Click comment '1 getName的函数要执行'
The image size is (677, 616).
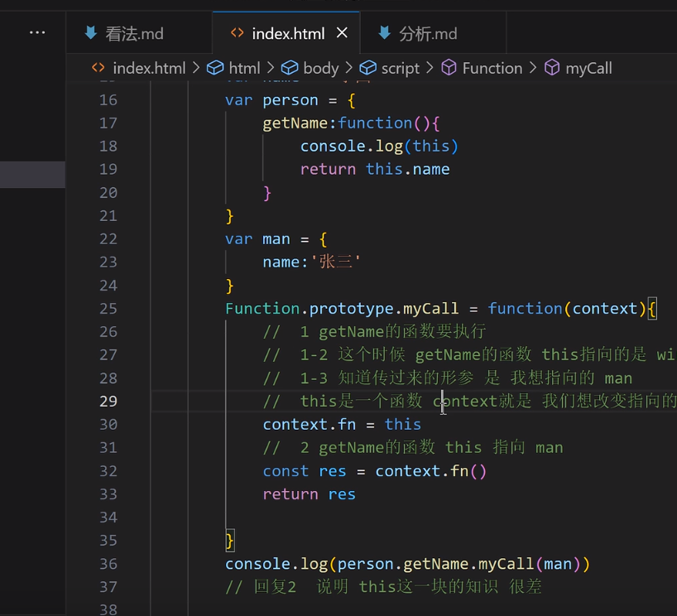click(393, 332)
